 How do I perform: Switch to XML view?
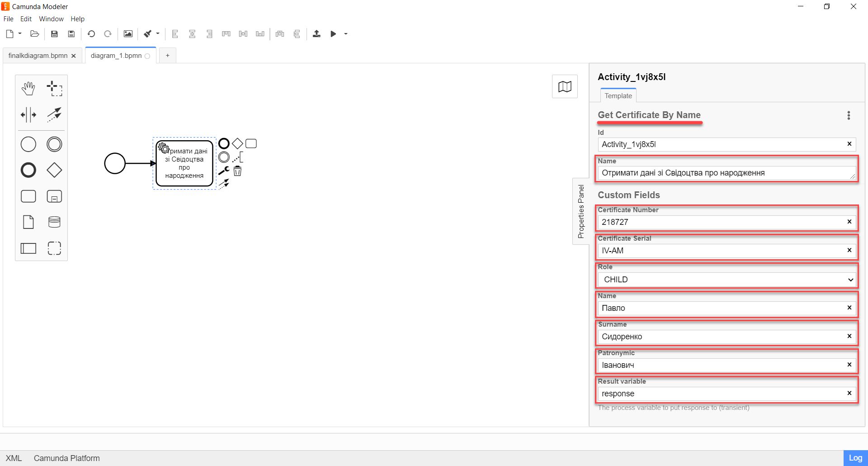[14, 458]
